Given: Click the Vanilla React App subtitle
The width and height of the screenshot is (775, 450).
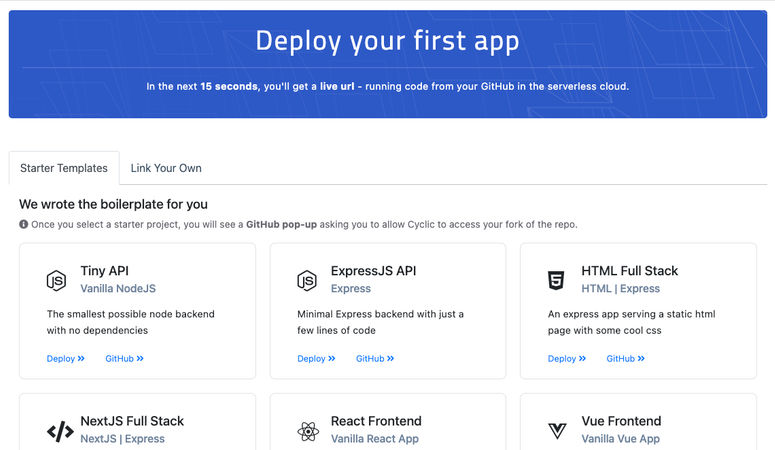Looking at the screenshot, I should tap(375, 439).
